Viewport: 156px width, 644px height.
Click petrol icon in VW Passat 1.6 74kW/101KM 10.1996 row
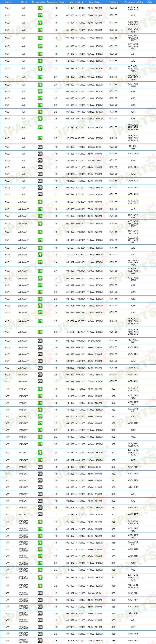tap(40, 389)
